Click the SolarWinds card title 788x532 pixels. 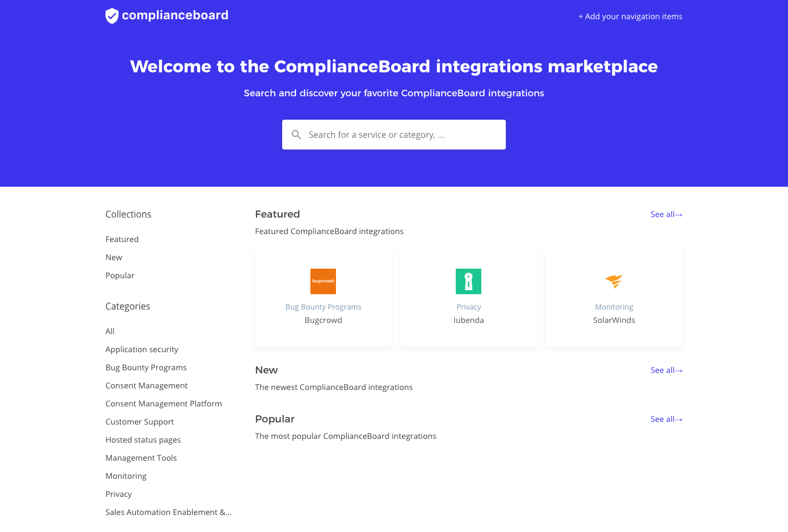click(x=614, y=320)
